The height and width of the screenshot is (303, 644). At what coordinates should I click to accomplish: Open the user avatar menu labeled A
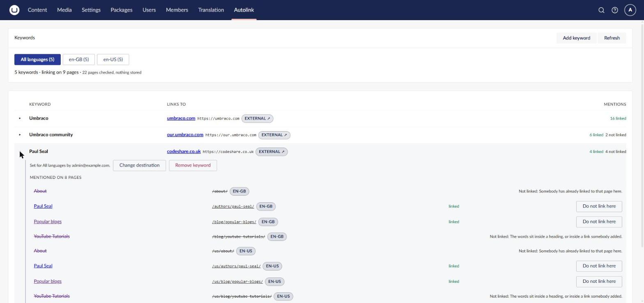630,10
